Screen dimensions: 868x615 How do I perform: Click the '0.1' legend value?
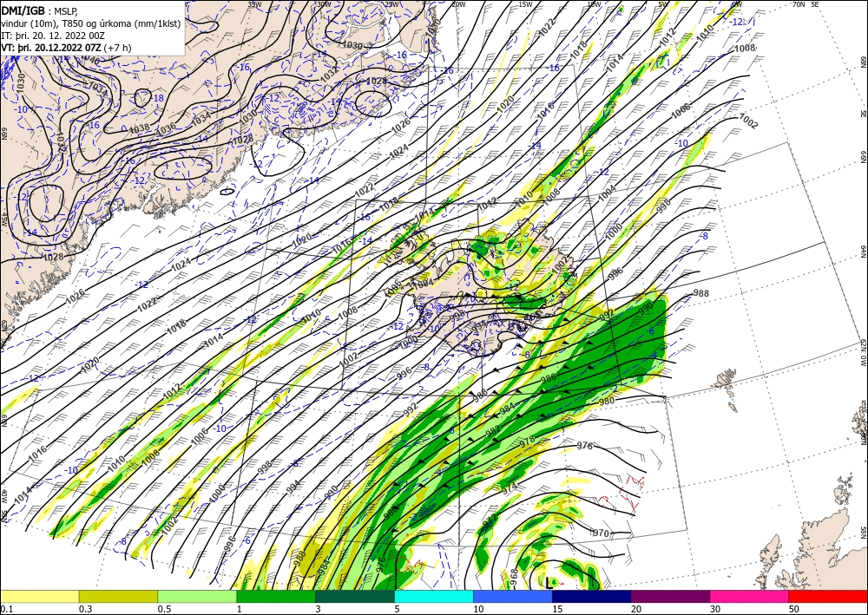point(5,609)
